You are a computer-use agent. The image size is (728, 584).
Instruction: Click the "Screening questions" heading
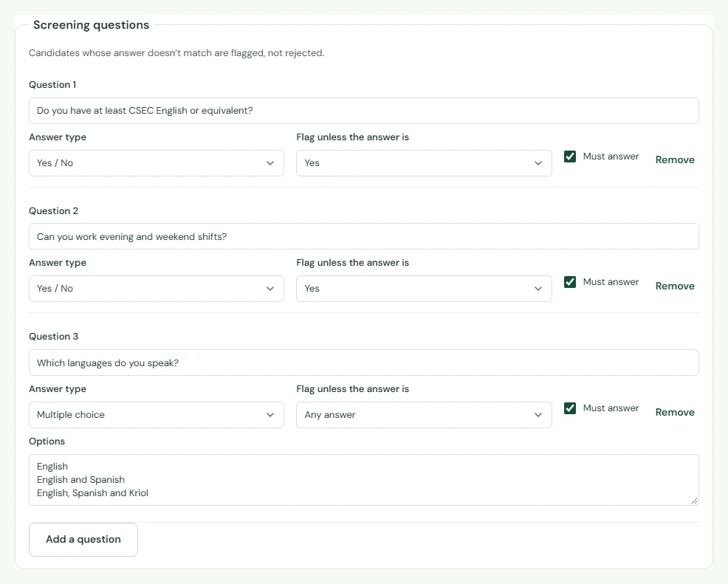pyautogui.click(x=91, y=25)
